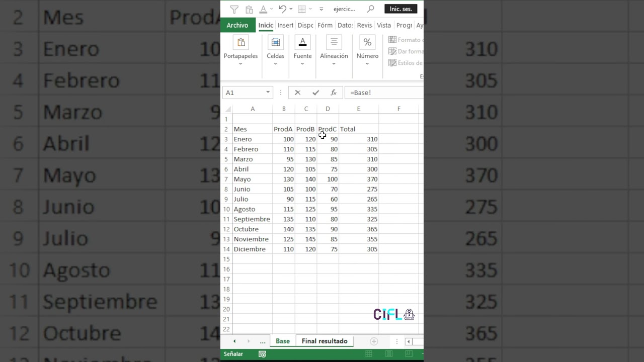Open the Disposición de página tab
The width and height of the screenshot is (644, 362).
pos(305,25)
